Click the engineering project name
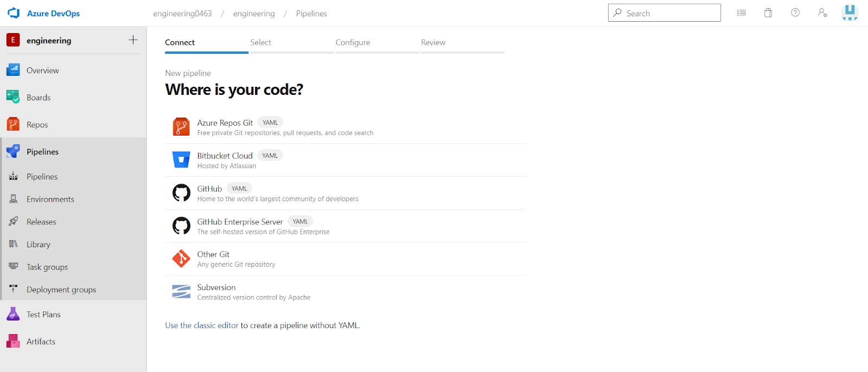 (x=49, y=40)
